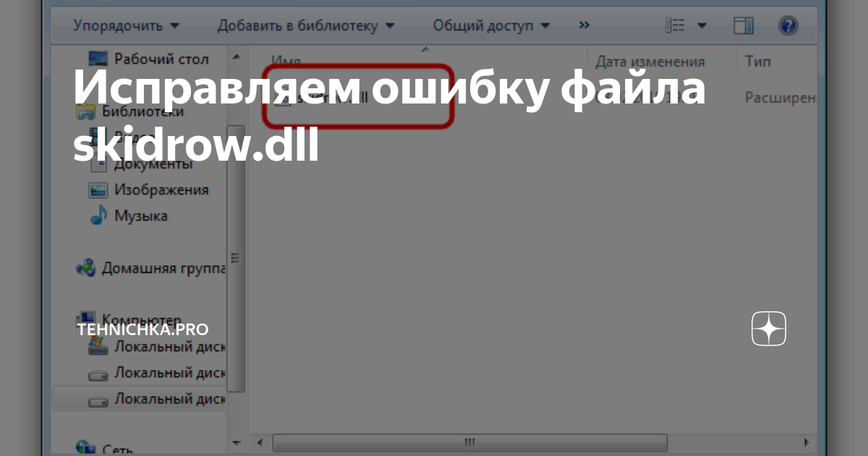Click the horizontal scrollbar in file list
This screenshot has height=456, width=868.
pyautogui.click(x=470, y=442)
